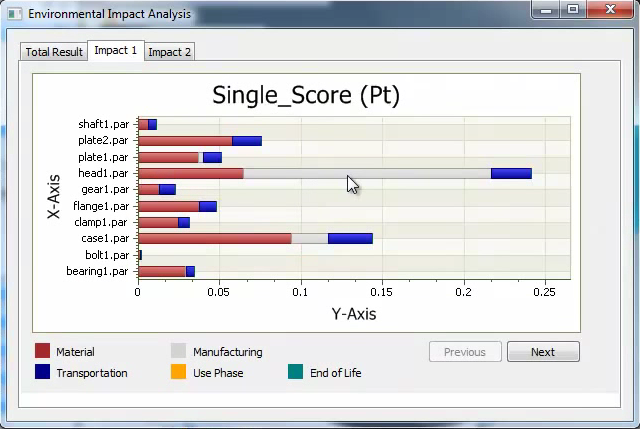Viewport: 640px width, 429px height.
Task: Click the Single_Score (Pt) chart title
Action: tap(306, 96)
